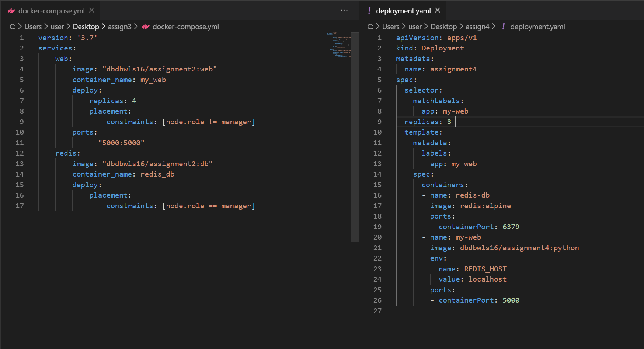Click the Docker whale icon in left breadcrumb
The image size is (644, 349).
[x=146, y=27]
